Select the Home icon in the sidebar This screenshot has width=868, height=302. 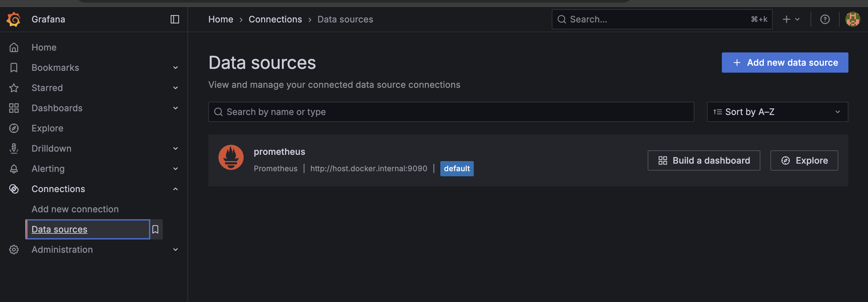pos(14,47)
